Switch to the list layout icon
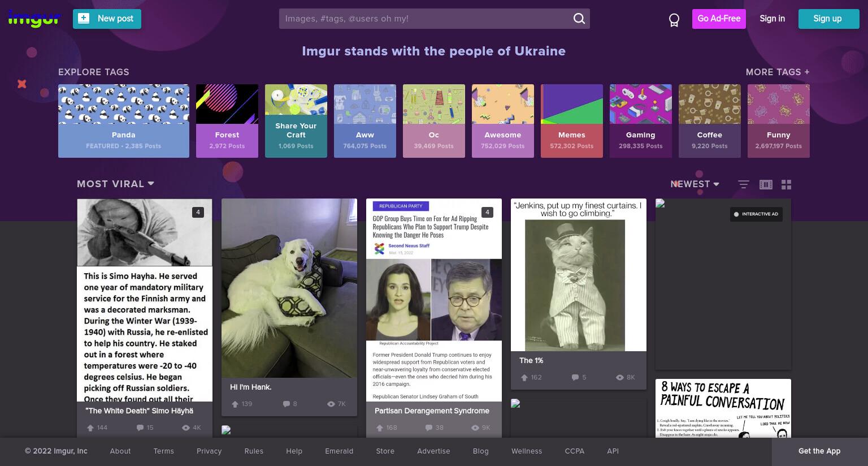This screenshot has width=868, height=466. [x=744, y=184]
